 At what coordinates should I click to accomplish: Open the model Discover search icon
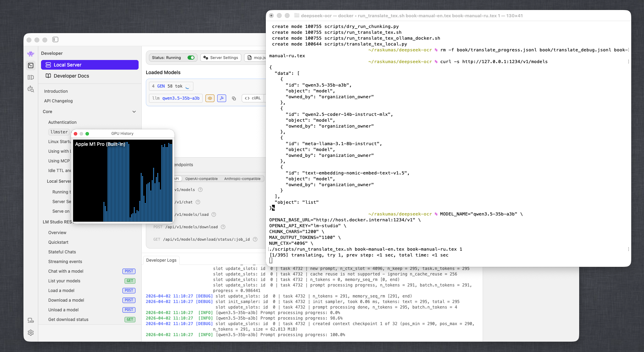[31, 89]
